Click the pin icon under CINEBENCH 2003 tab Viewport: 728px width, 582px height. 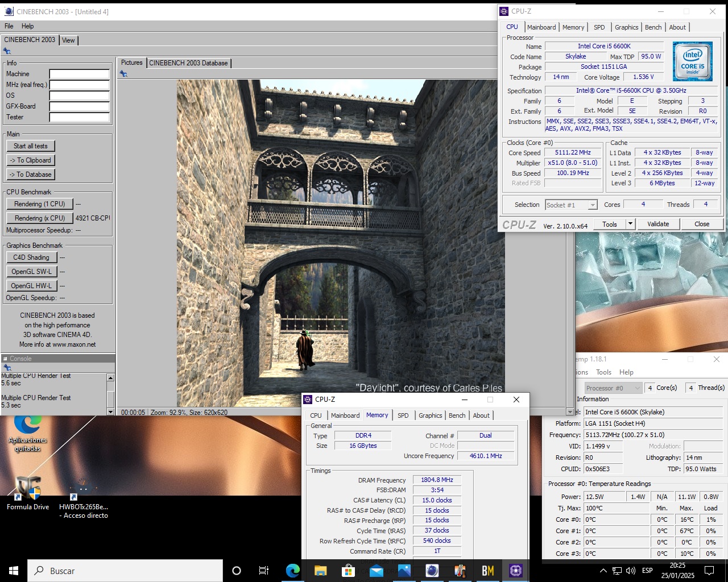(7, 51)
